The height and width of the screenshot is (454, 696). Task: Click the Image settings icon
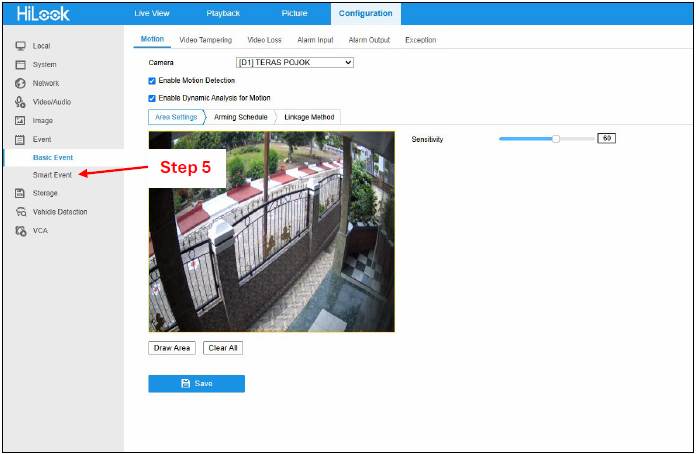point(20,121)
